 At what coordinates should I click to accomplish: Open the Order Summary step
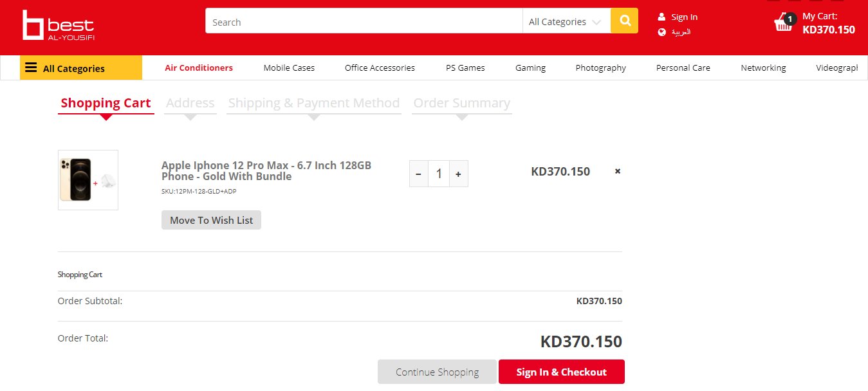click(x=461, y=103)
